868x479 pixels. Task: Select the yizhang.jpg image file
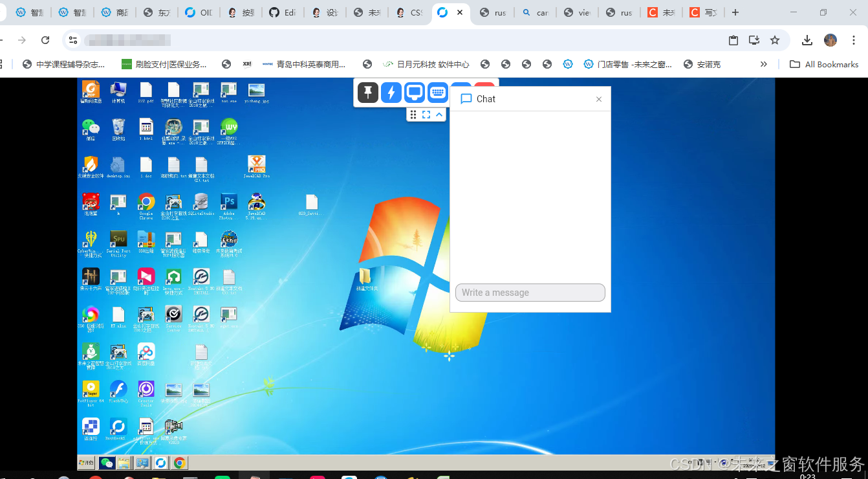pyautogui.click(x=257, y=92)
